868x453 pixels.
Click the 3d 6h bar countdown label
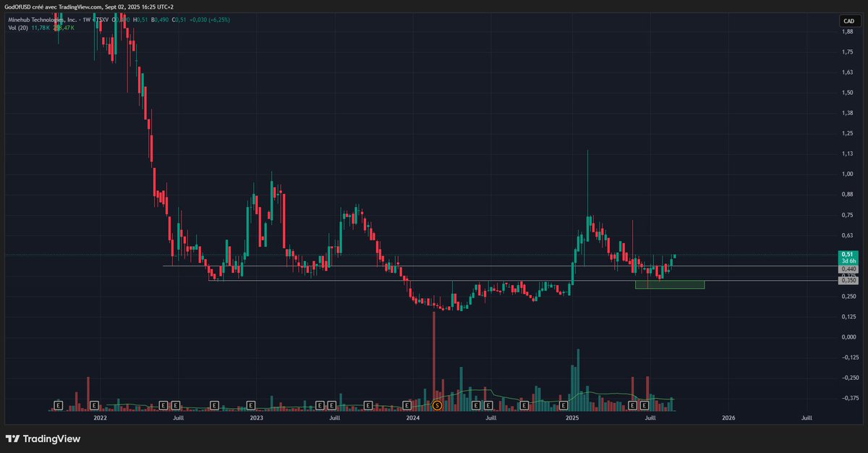[x=848, y=261]
